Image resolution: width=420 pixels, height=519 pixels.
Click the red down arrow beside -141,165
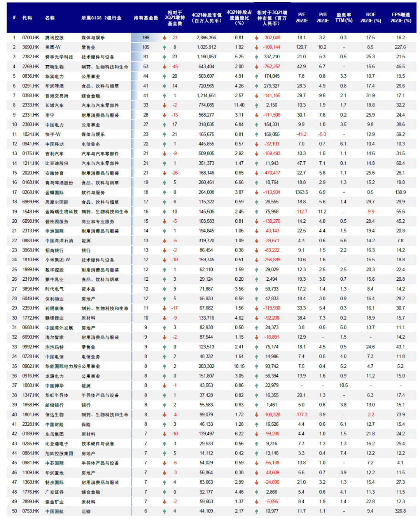click(257, 96)
